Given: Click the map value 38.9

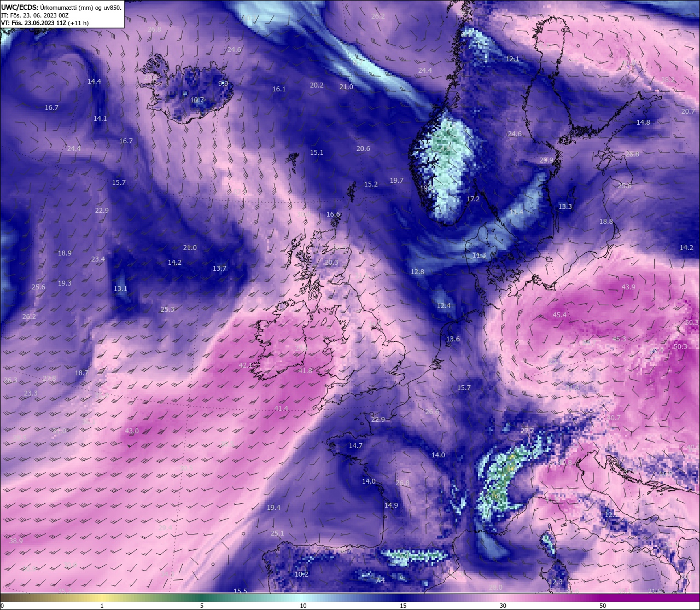Looking at the screenshot, I should click(x=16, y=541).
